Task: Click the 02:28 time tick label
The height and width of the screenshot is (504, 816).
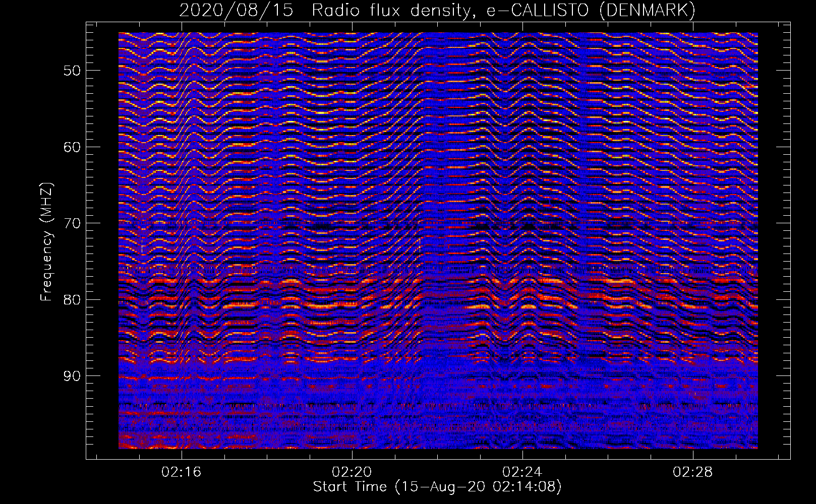Action: click(x=693, y=472)
